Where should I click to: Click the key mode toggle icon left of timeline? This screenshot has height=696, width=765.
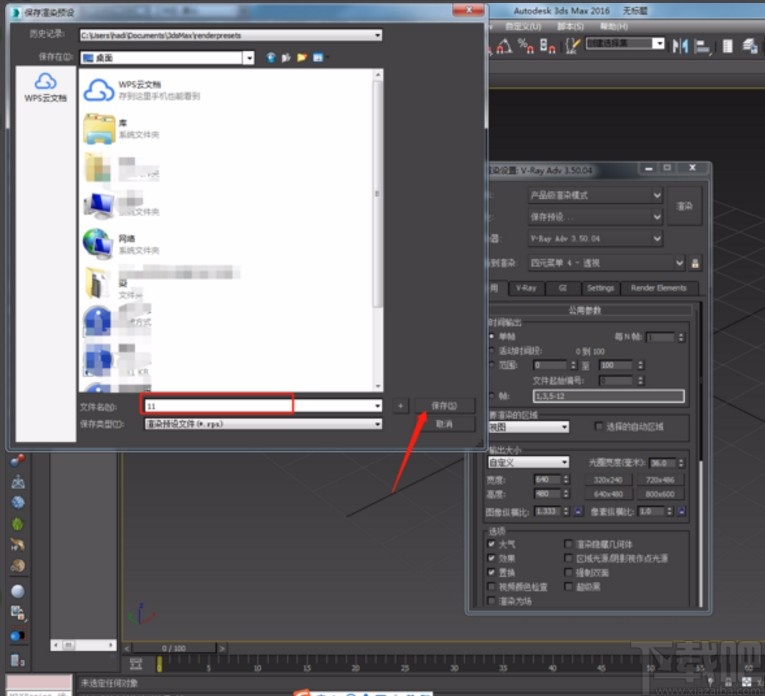click(136, 664)
